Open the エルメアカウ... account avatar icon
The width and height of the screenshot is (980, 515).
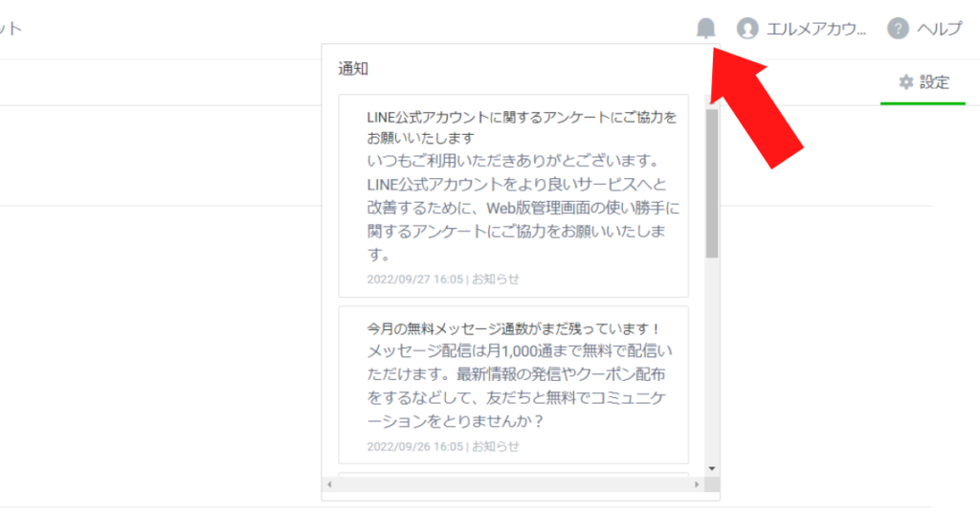point(746,28)
